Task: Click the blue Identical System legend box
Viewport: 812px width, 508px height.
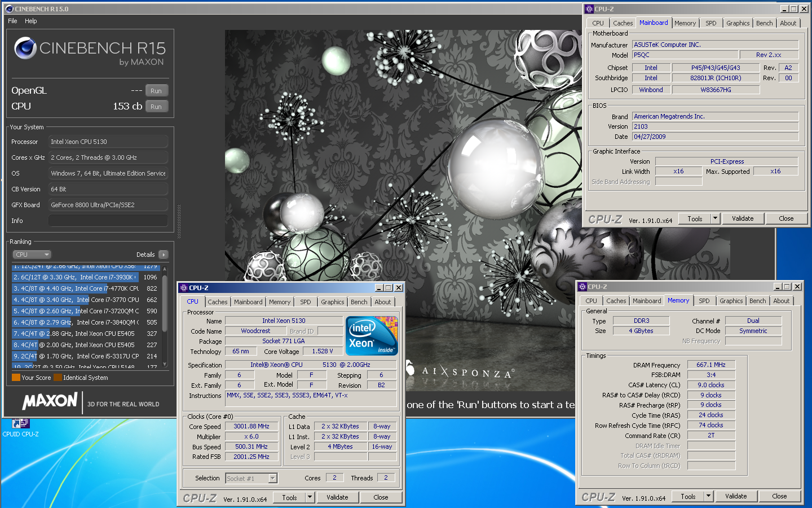Action: (58, 378)
